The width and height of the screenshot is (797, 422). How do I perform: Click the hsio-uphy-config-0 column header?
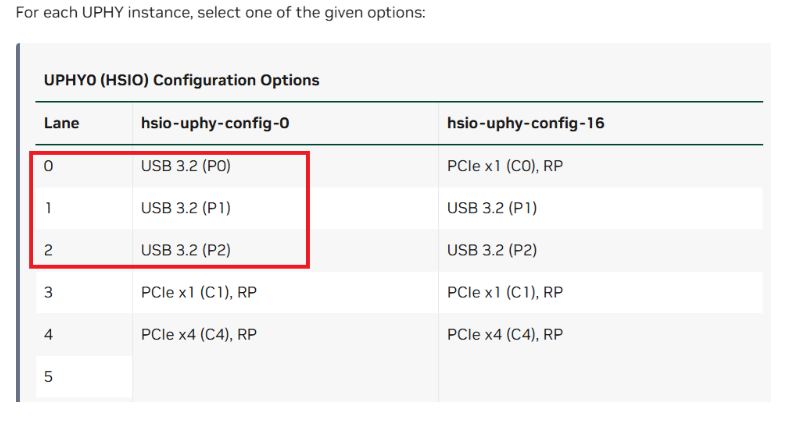(203, 124)
